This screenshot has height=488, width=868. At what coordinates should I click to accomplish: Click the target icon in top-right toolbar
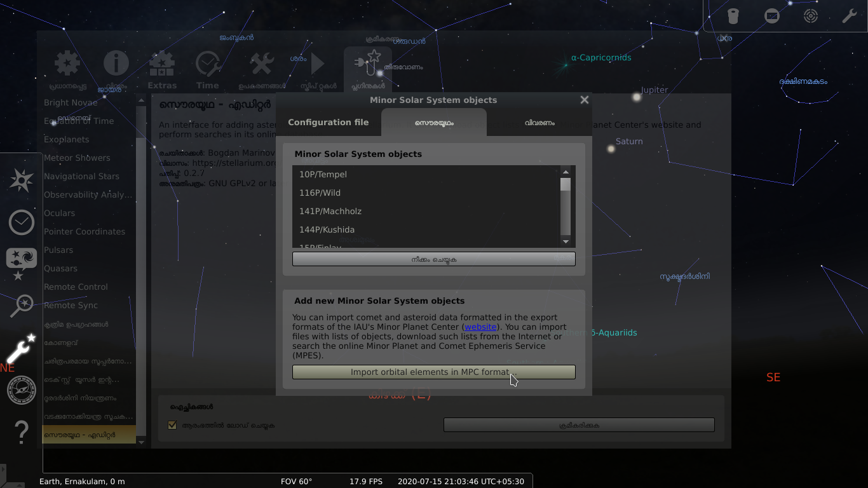click(x=811, y=16)
